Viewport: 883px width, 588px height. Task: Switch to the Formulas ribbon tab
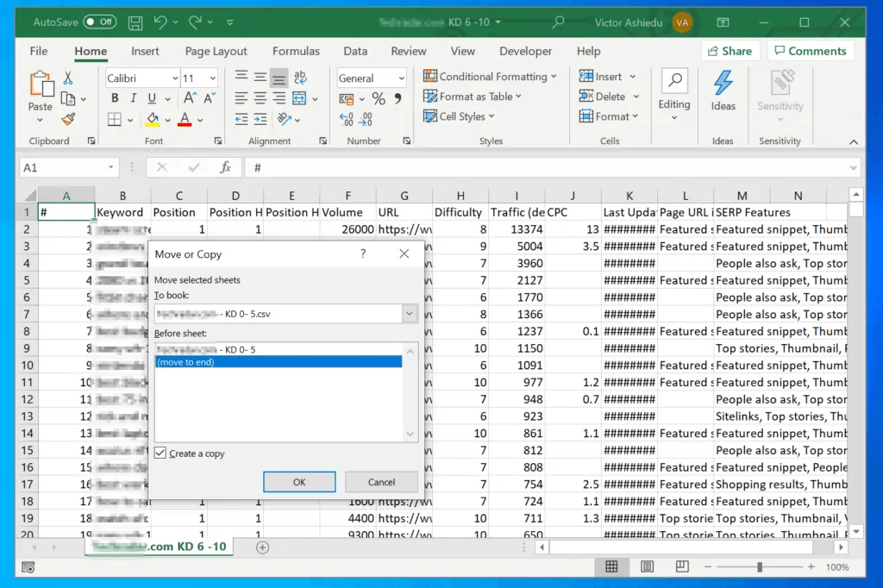296,51
